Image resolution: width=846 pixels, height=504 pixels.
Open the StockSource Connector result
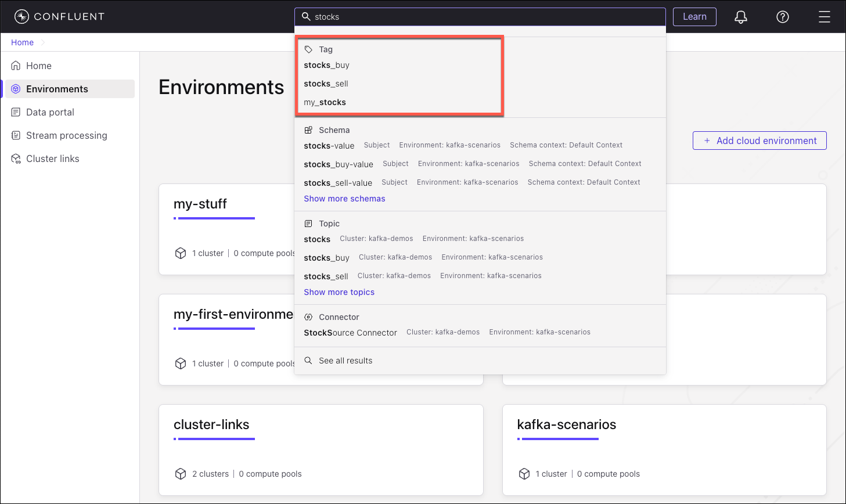pyautogui.click(x=350, y=333)
